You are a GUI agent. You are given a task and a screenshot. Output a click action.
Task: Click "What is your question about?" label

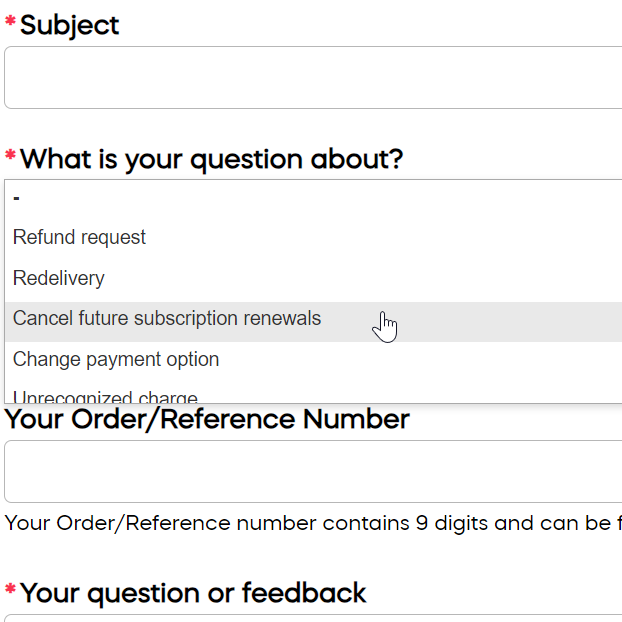[x=211, y=159]
